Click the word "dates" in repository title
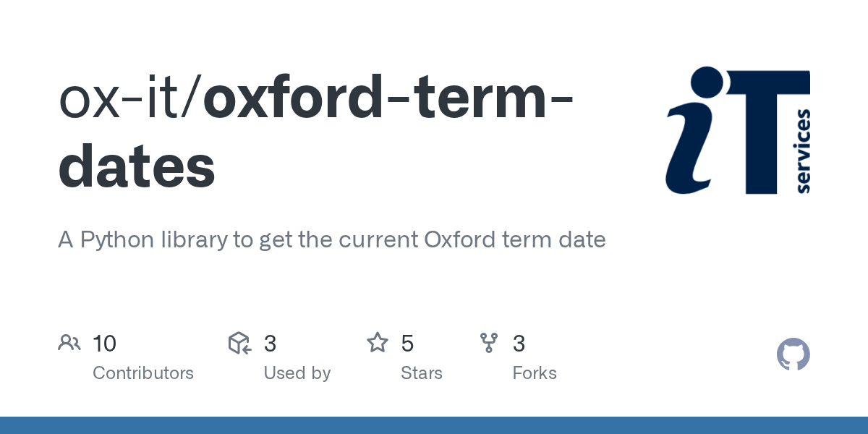The image size is (868, 434). pos(137,165)
